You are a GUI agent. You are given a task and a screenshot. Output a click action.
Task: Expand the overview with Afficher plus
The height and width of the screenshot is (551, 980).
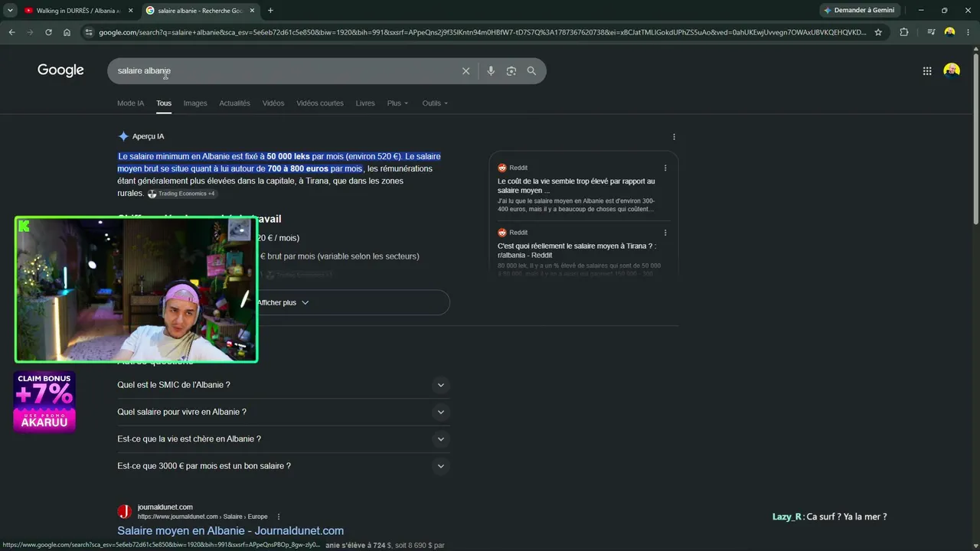coord(283,302)
